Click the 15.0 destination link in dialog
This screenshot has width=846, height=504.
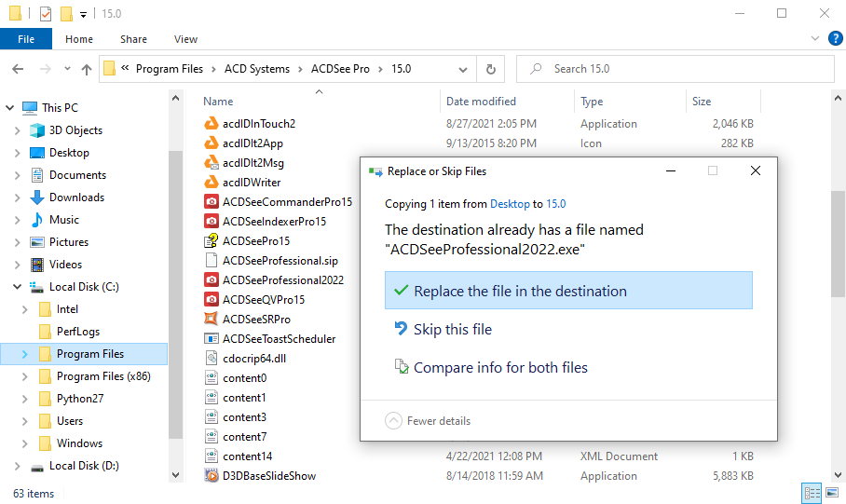click(555, 204)
